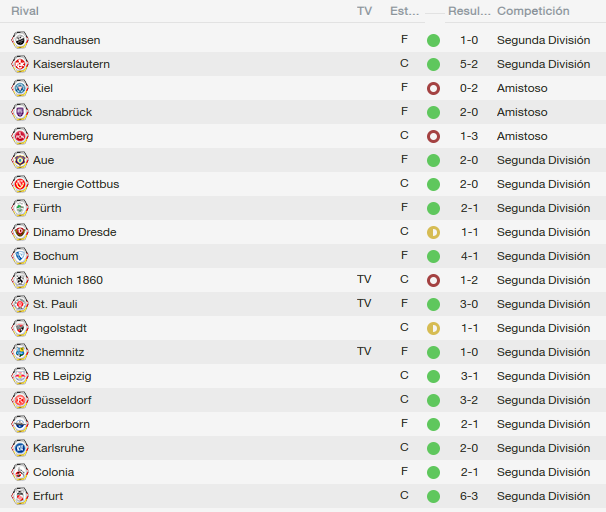
Task: Sort by the Competición column header
Action: pyautogui.click(x=533, y=11)
